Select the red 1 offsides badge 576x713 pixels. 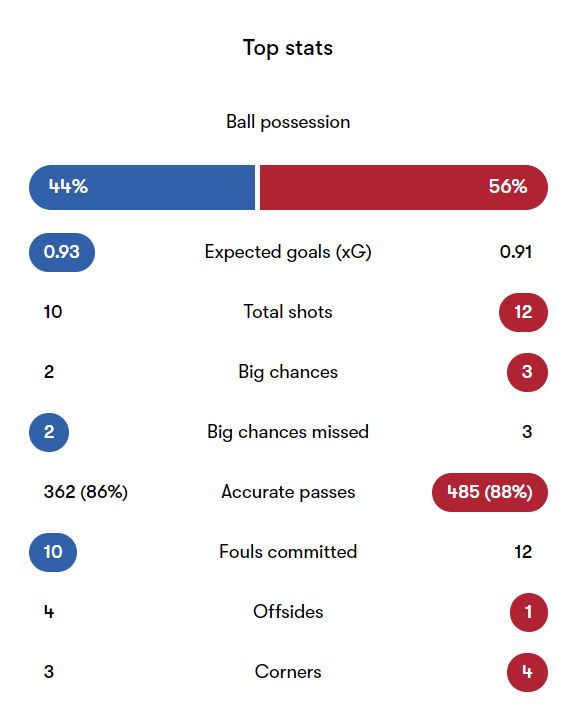[529, 612]
